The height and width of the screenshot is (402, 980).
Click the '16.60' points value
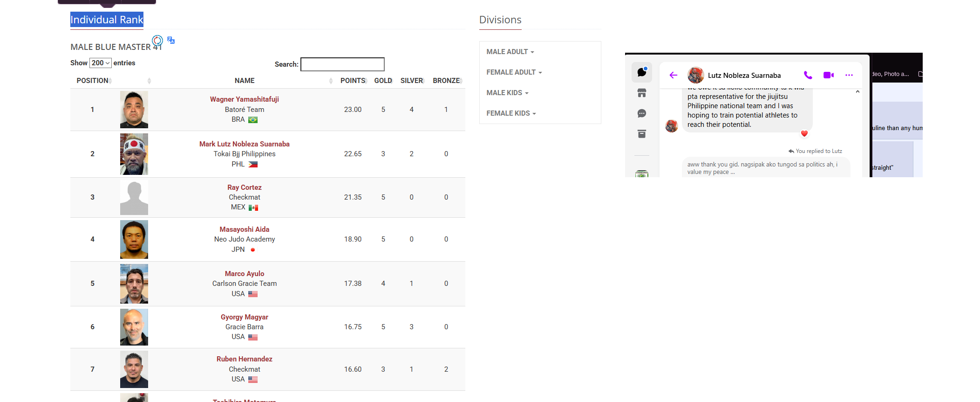coord(353,369)
